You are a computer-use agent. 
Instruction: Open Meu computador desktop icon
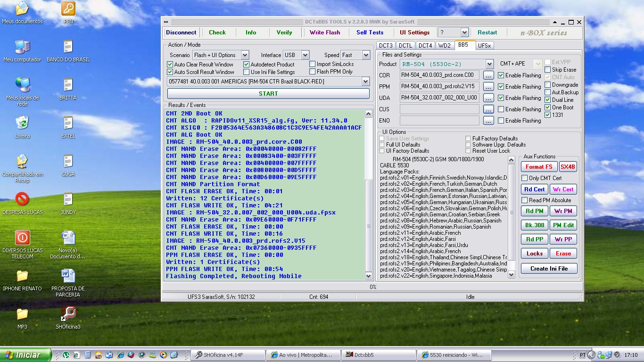(22, 50)
